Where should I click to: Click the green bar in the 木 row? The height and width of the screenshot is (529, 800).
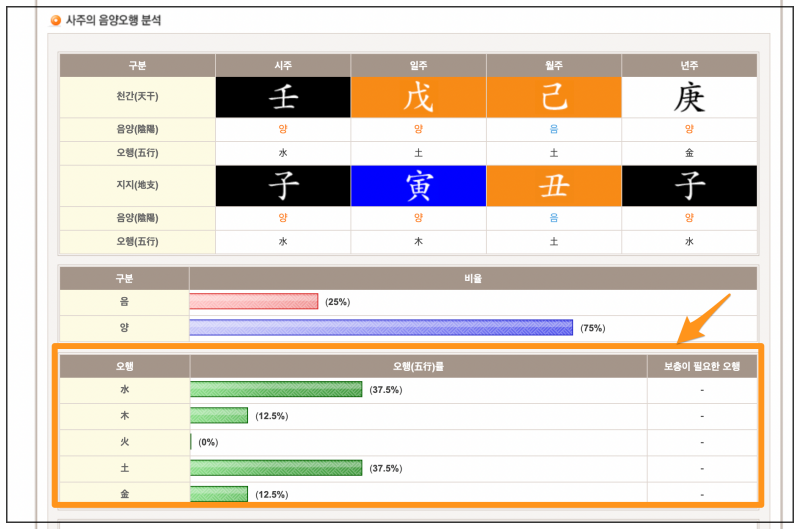click(219, 415)
